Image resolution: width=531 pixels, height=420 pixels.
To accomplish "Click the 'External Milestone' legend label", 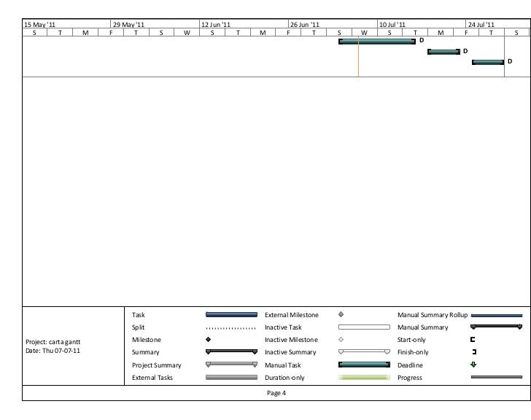I will (x=292, y=315).
